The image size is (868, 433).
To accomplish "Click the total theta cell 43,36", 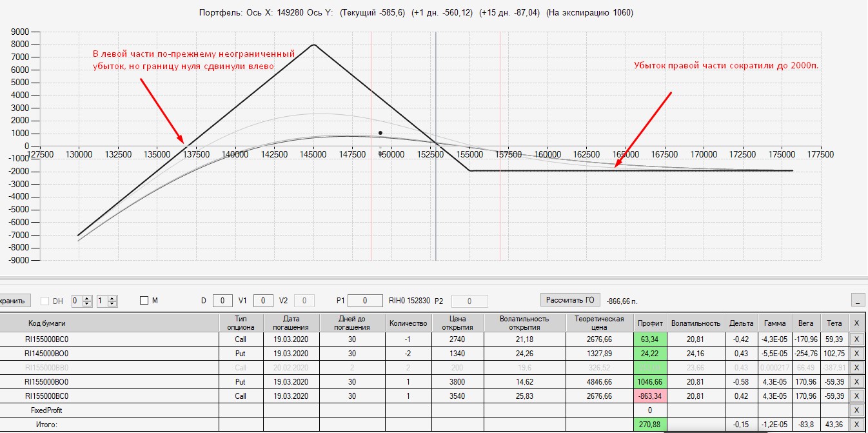I will [x=834, y=425].
